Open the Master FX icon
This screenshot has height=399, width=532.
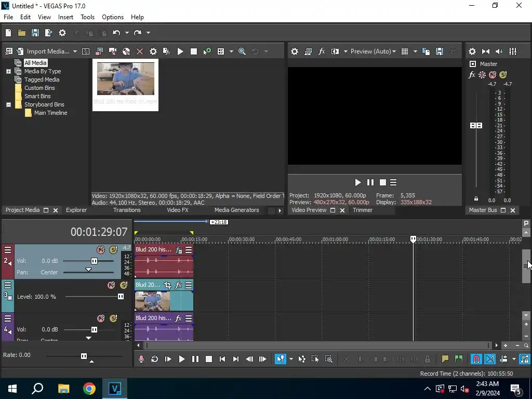pos(472,75)
